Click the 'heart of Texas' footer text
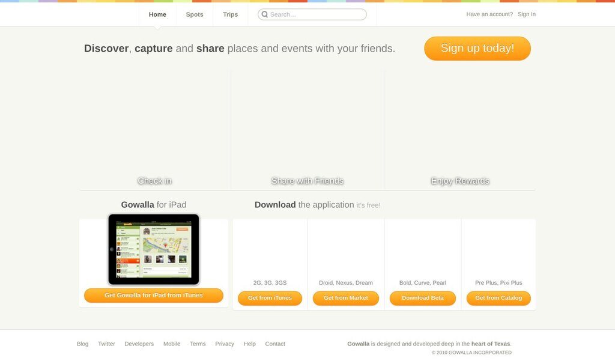Image resolution: width=615 pixels, height=364 pixels. [x=491, y=344]
